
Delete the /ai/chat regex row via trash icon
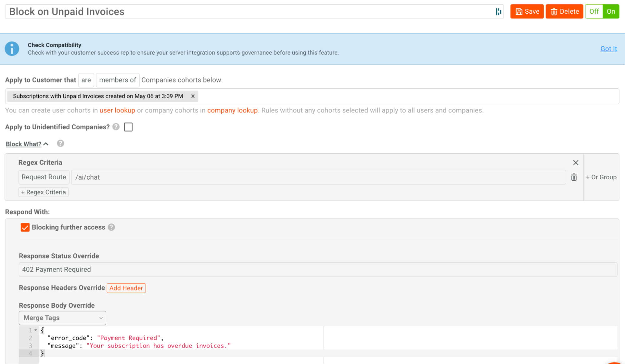click(574, 177)
